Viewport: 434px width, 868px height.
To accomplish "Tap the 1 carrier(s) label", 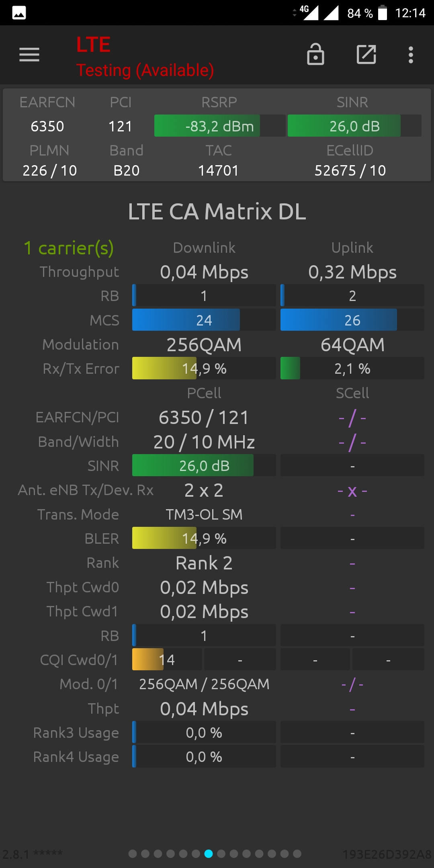I will tap(69, 248).
